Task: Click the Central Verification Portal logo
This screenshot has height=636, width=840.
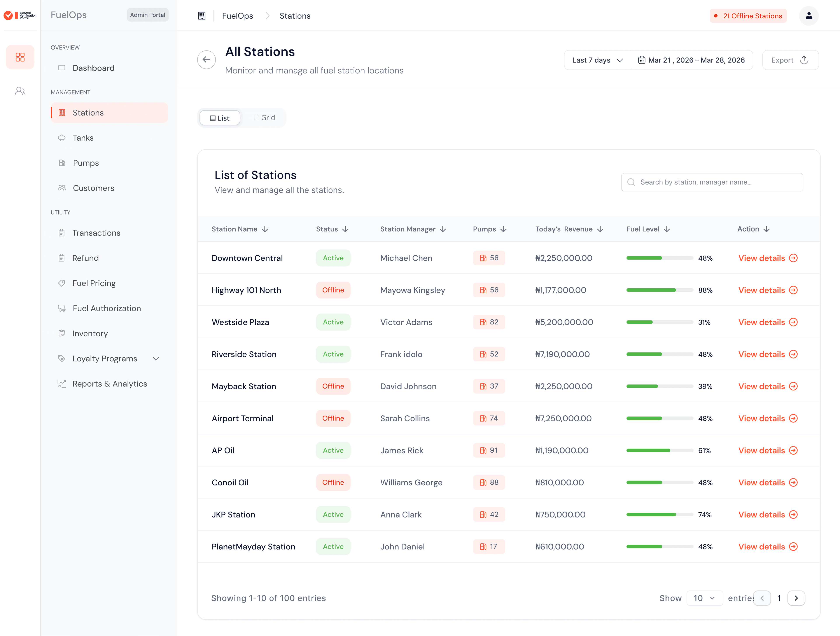Action: [x=20, y=15]
